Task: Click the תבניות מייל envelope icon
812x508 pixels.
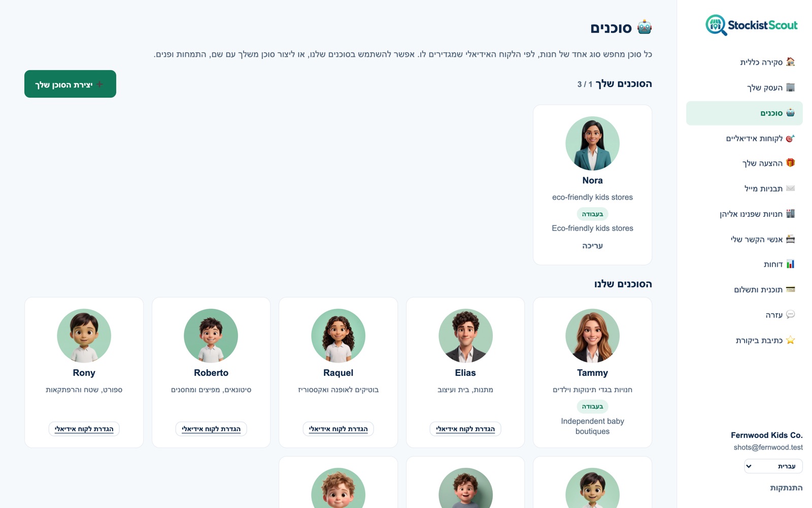Action: point(790,188)
